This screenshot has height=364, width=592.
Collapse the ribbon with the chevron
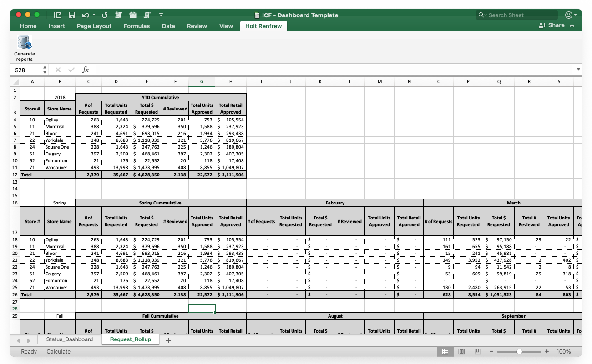572,25
